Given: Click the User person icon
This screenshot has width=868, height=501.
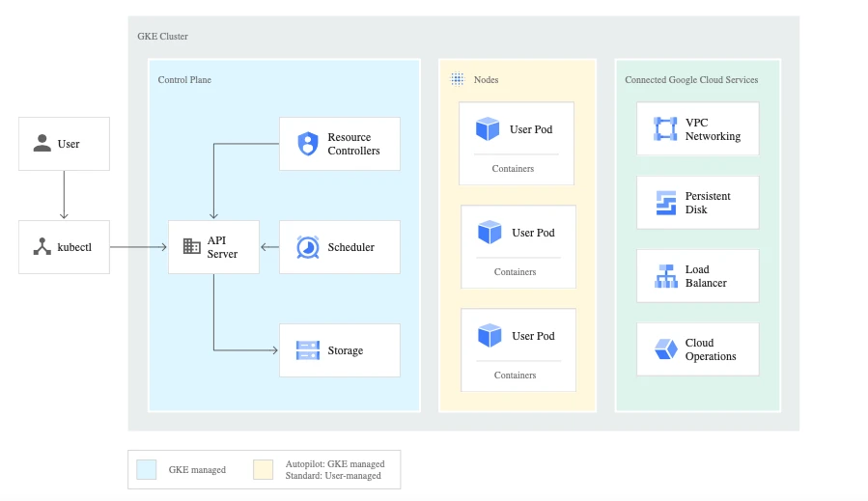Looking at the screenshot, I should click(42, 143).
